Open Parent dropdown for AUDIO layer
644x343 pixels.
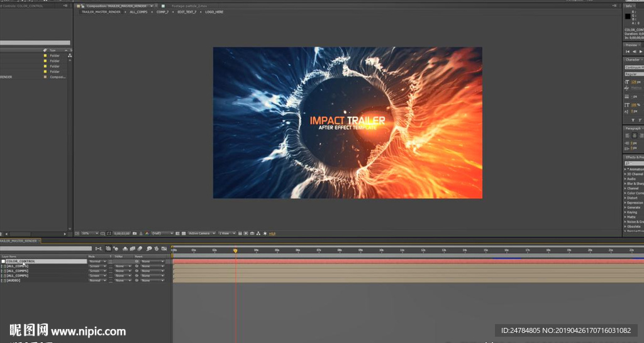152,281
